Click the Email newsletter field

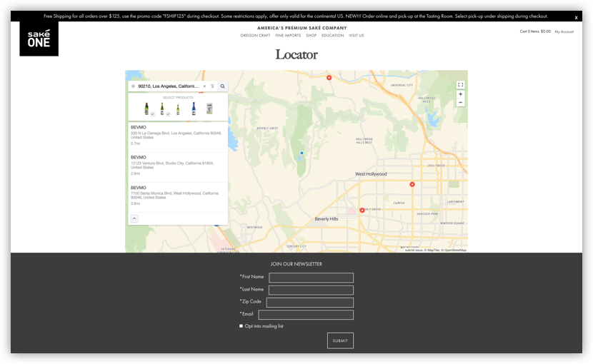pos(306,315)
